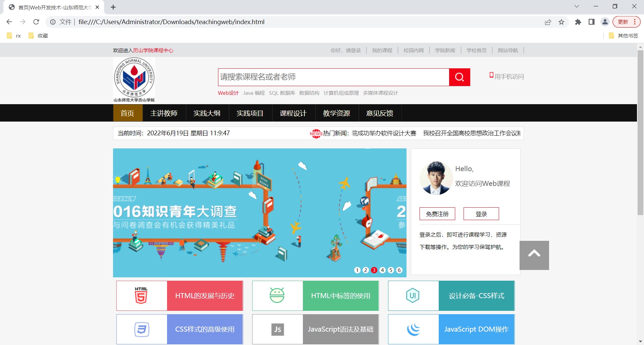Open the 学院新闻 top link
Image resolution: width=644 pixels, height=345 pixels.
(445, 51)
